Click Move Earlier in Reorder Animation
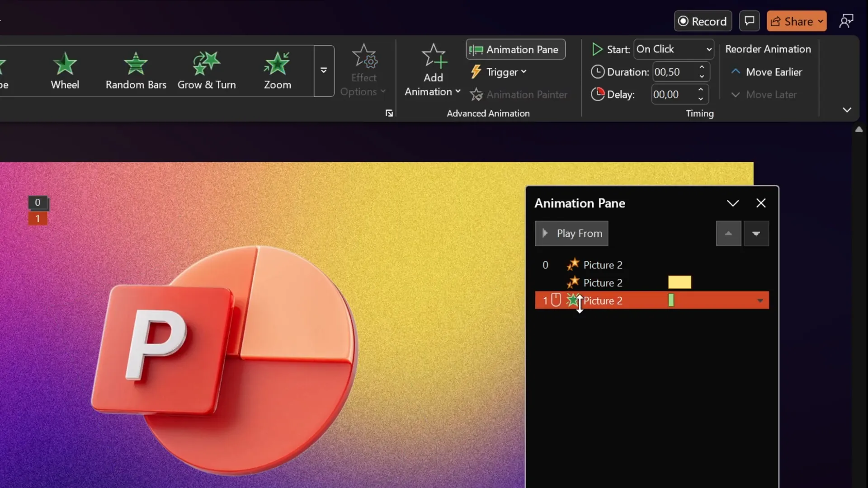The image size is (868, 488). pos(767,72)
